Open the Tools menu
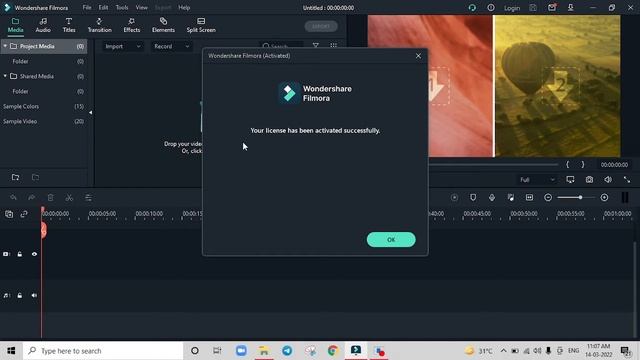 tap(122, 7)
